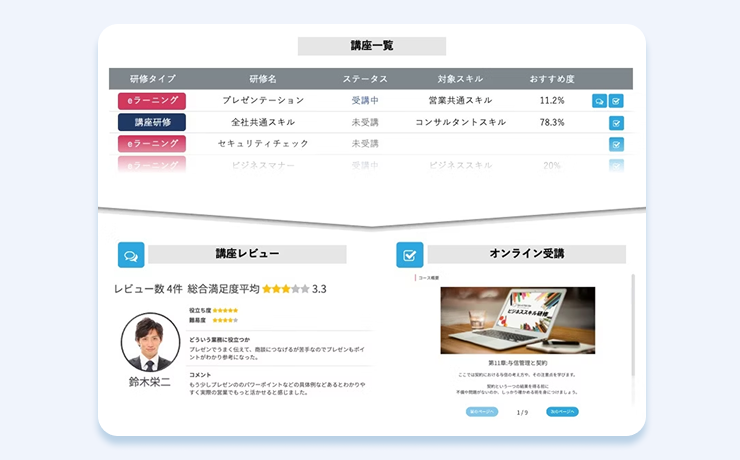This screenshot has height=460, width=740.
Task: Select the おすすめ度 column header
Action: (x=552, y=79)
